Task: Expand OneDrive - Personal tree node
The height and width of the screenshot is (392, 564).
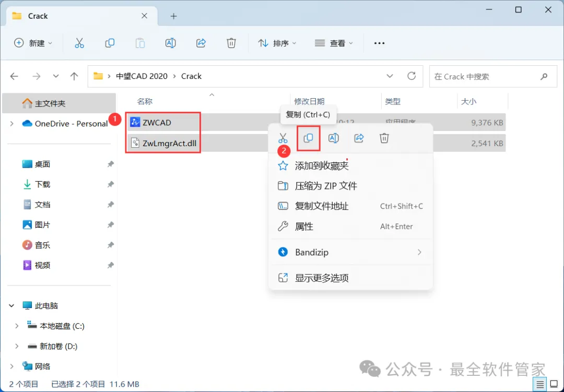Action: [x=12, y=124]
